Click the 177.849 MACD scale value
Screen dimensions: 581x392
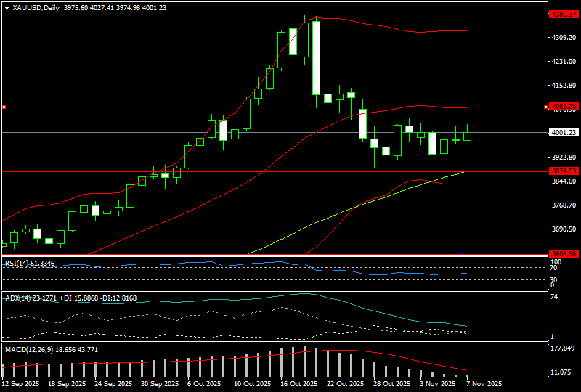pos(564,349)
